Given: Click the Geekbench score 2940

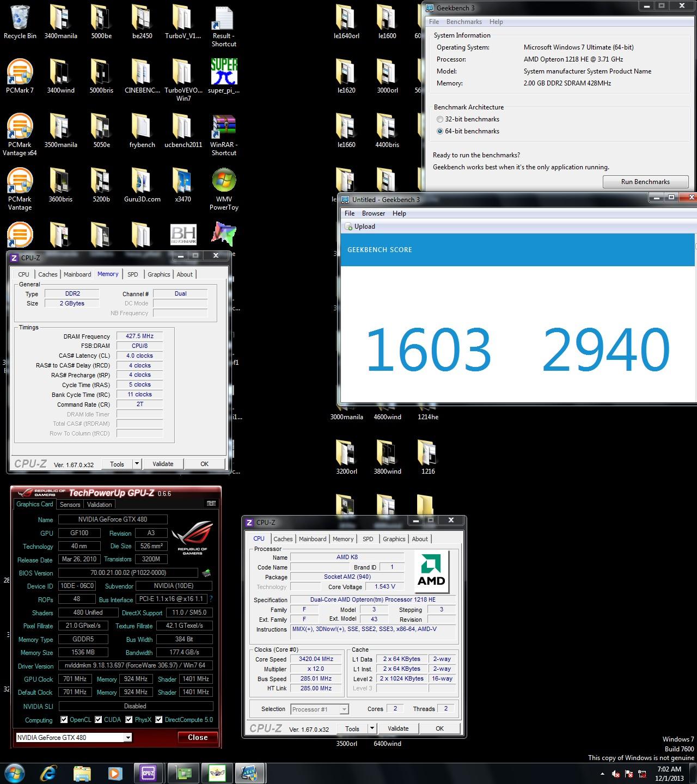Looking at the screenshot, I should (606, 350).
